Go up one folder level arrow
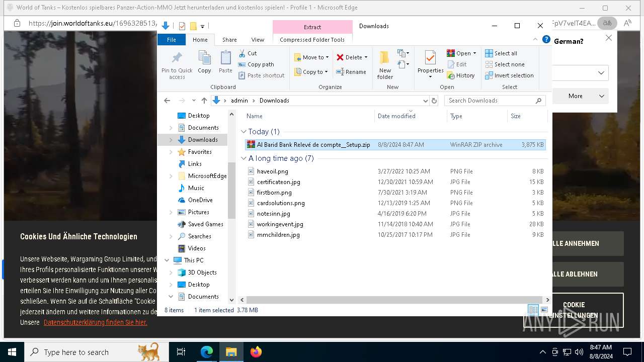Image resolution: width=644 pixels, height=362 pixels. [204, 101]
